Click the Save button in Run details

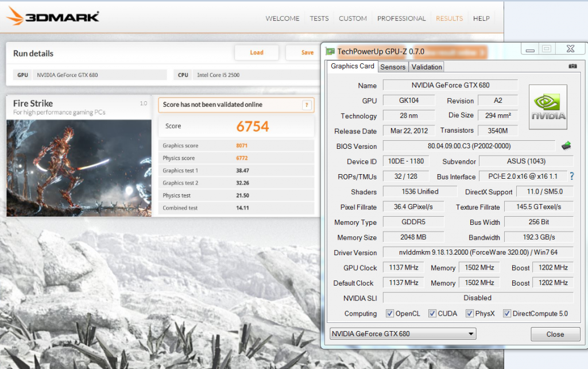pyautogui.click(x=308, y=52)
